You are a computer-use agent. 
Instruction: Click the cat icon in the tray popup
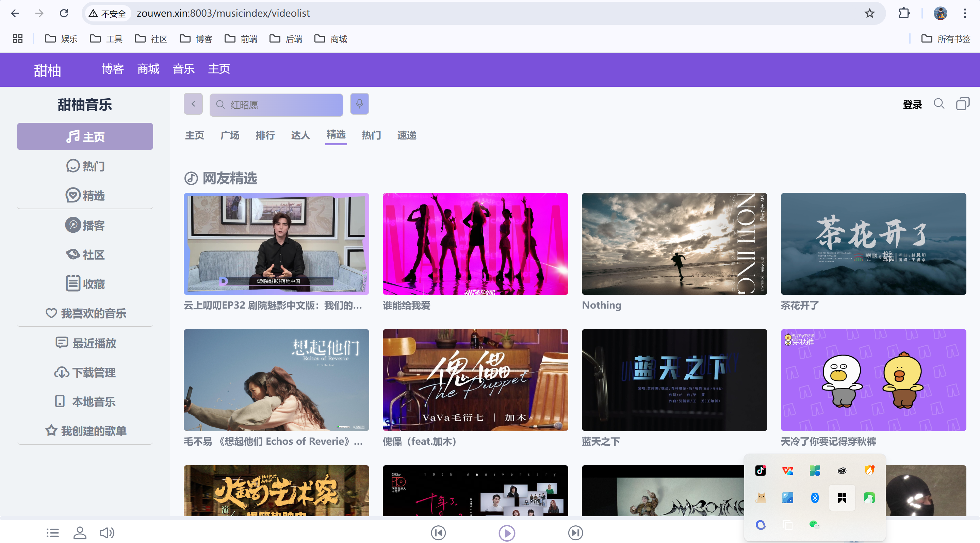761,498
